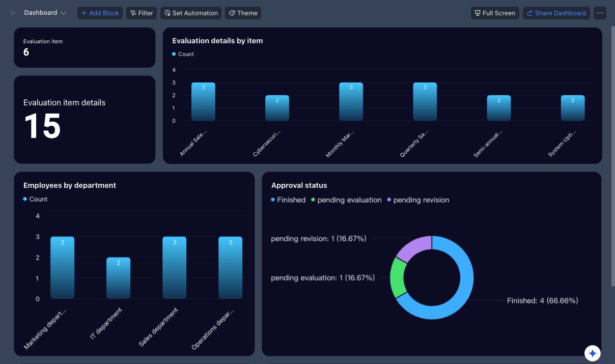Click the Share Dashboard button
615x364 pixels.
556,13
